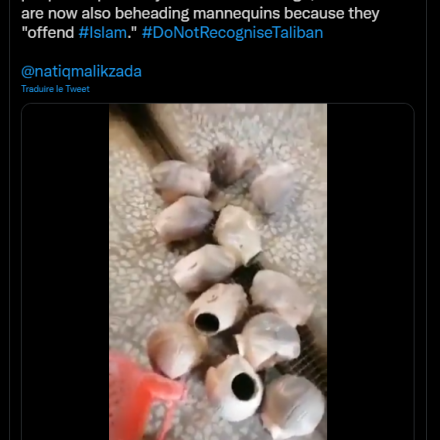The height and width of the screenshot is (440, 440).
Task: Click the lowest hollow mannequin head opening
Action: point(244,386)
